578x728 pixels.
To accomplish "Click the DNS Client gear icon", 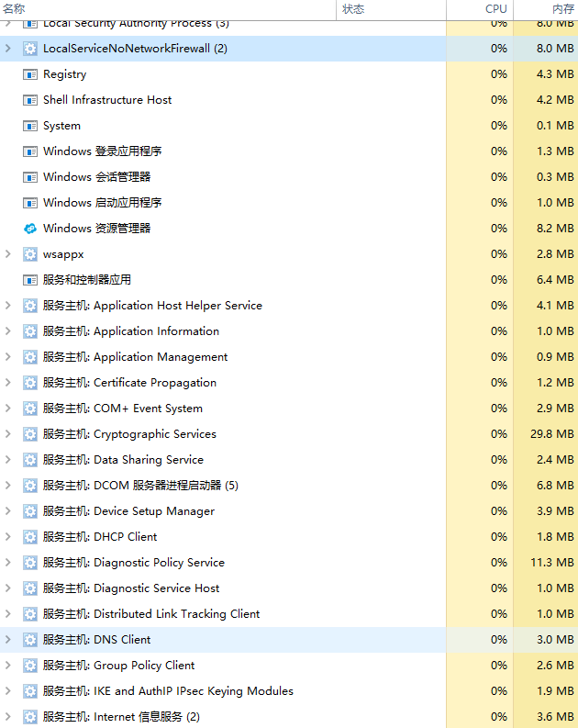I will click(30, 640).
